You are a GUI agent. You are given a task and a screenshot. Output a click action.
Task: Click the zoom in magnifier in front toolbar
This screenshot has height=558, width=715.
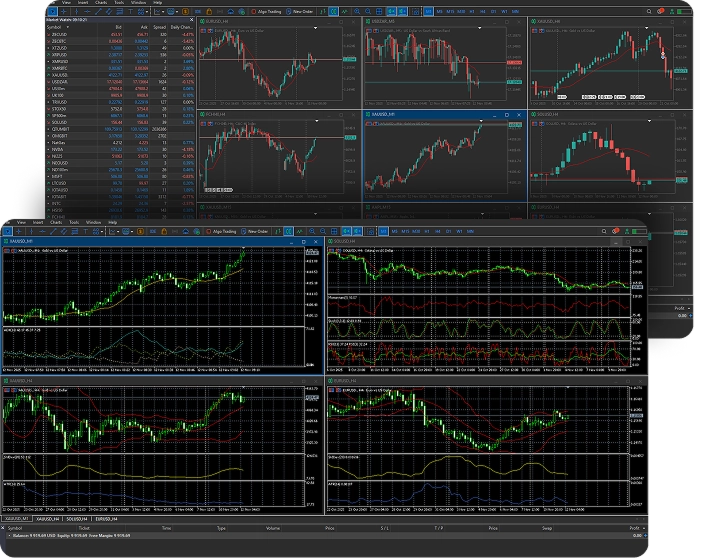(x=311, y=232)
